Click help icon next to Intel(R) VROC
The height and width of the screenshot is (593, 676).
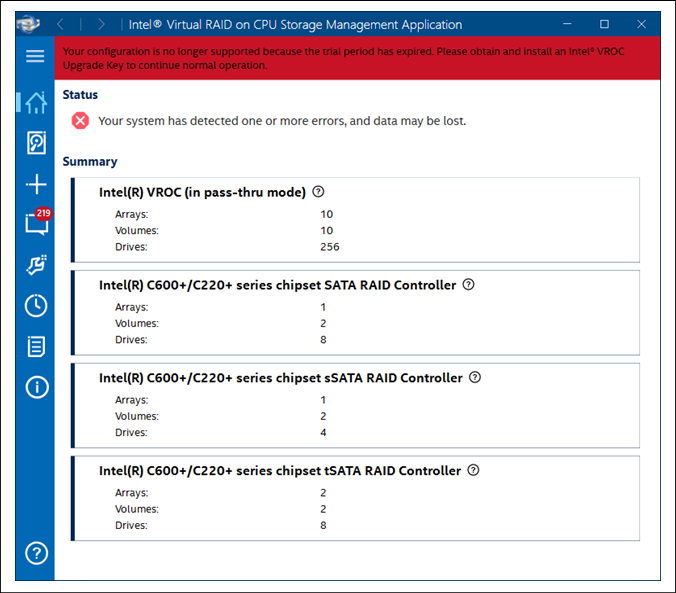(319, 192)
